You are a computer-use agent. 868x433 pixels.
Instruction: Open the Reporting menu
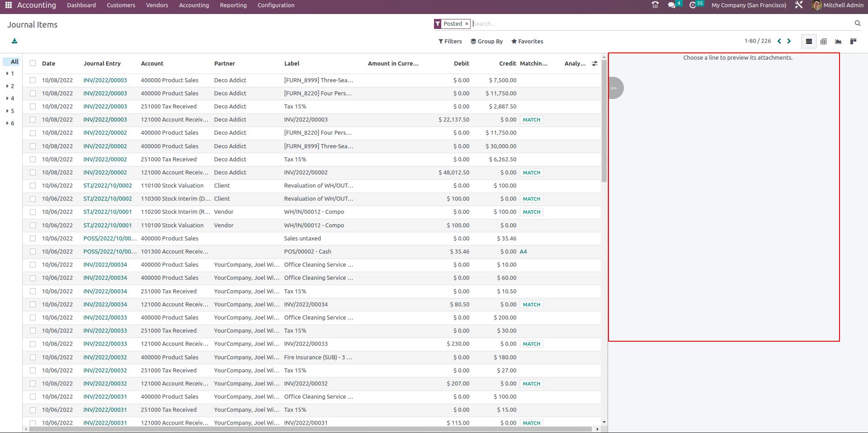coord(233,5)
